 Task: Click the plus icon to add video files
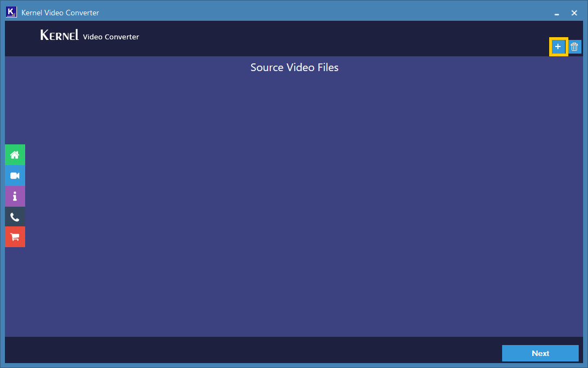coord(558,47)
